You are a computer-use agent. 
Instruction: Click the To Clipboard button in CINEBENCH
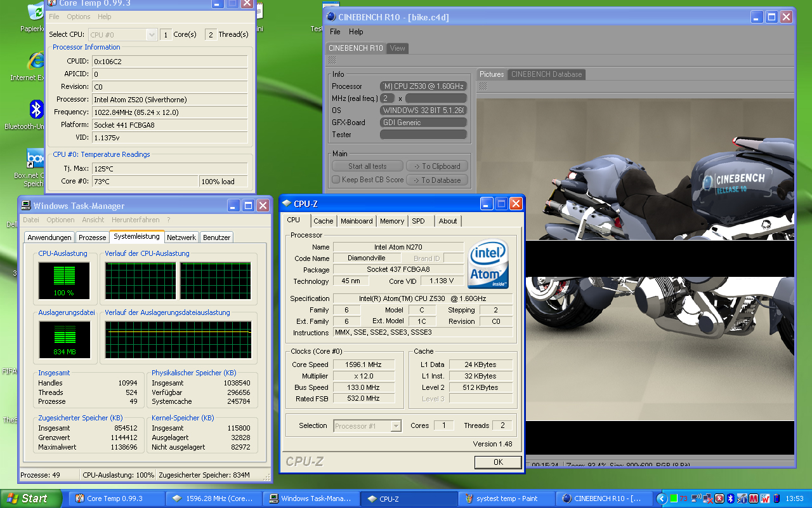point(438,166)
